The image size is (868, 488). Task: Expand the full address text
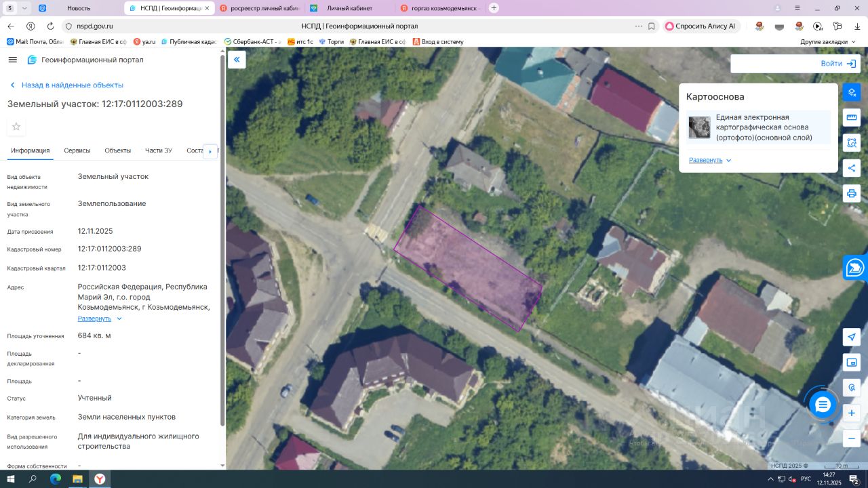pyautogui.click(x=100, y=319)
